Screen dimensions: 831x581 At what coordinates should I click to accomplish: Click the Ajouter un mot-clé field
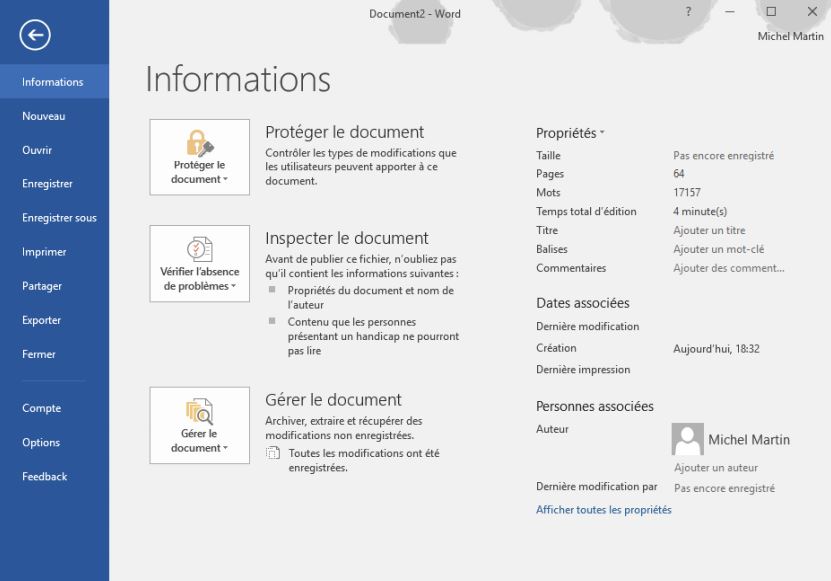click(718, 249)
